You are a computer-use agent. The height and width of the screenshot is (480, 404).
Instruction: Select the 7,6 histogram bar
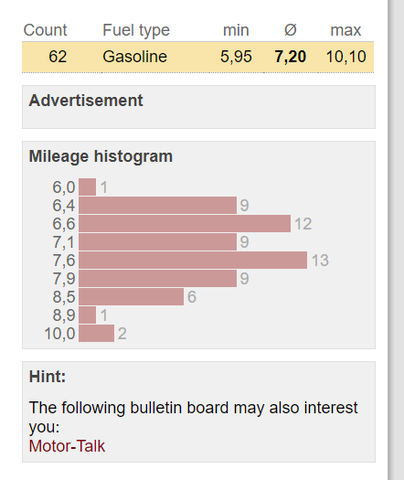193,260
